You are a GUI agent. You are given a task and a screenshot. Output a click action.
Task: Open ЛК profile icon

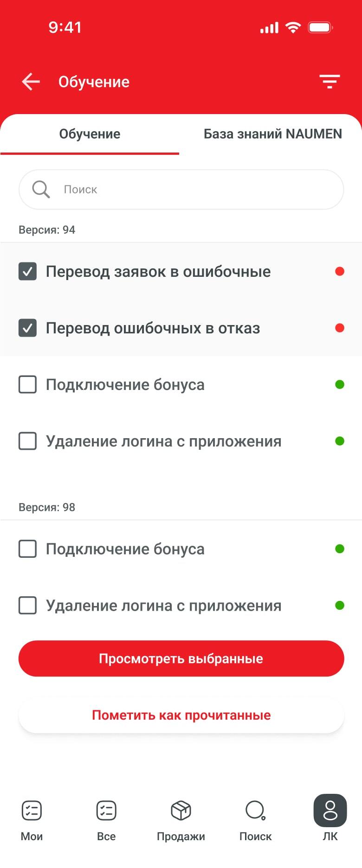coord(330,811)
